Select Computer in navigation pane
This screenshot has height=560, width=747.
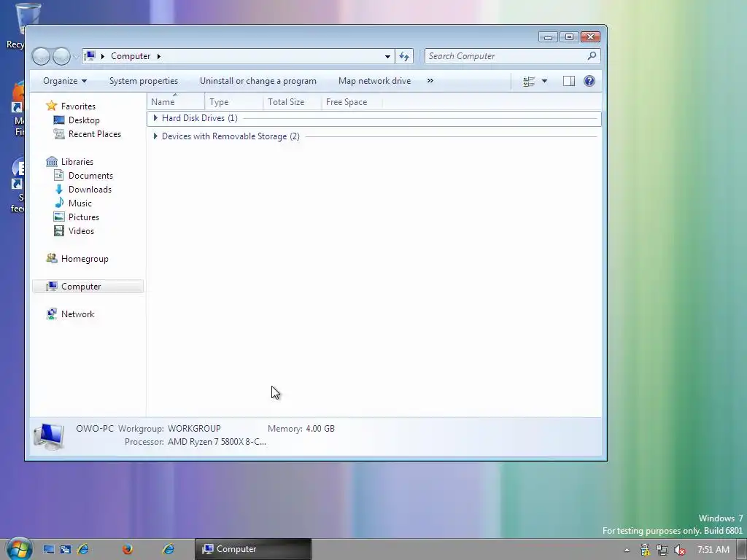88,286
